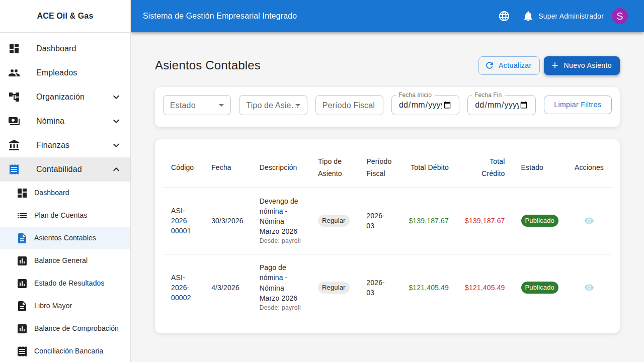Image resolution: width=644 pixels, height=362 pixels.
Task: Click the Nuevo Asiento button
Action: tap(582, 65)
